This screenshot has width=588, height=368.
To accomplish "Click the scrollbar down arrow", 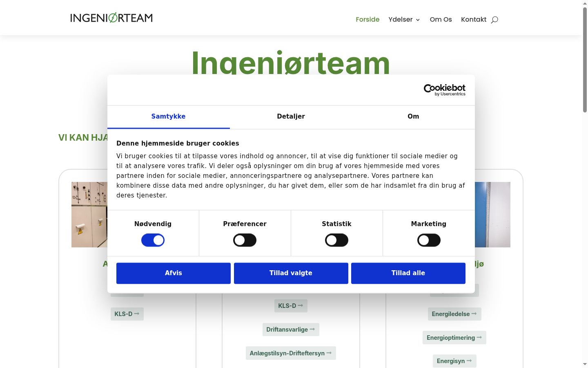I will 585,364.
